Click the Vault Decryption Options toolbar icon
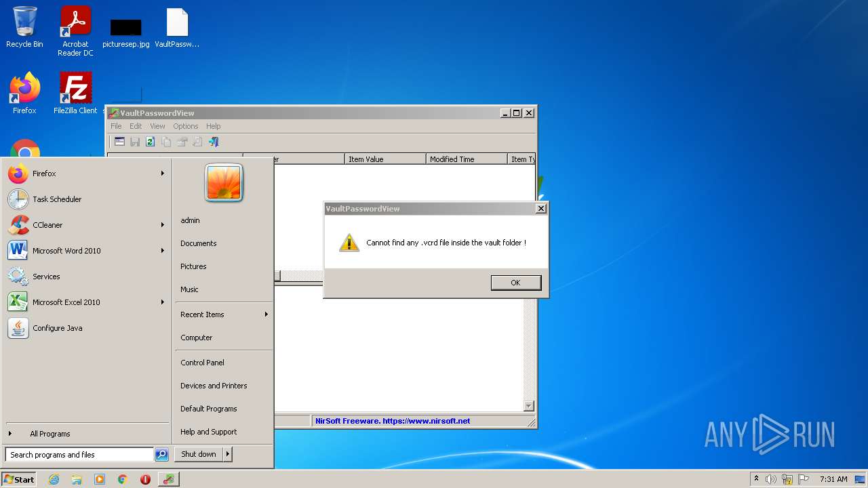868x488 pixels. tap(119, 142)
